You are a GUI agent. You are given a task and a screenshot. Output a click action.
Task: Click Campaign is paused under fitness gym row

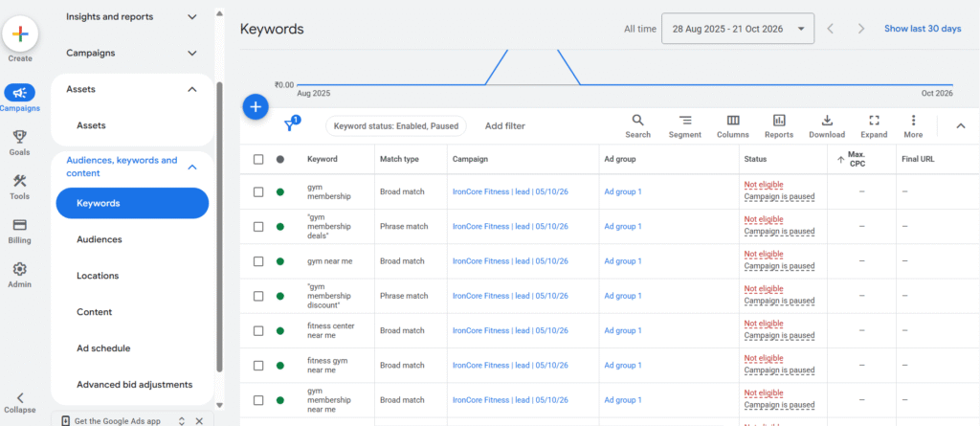pos(779,370)
